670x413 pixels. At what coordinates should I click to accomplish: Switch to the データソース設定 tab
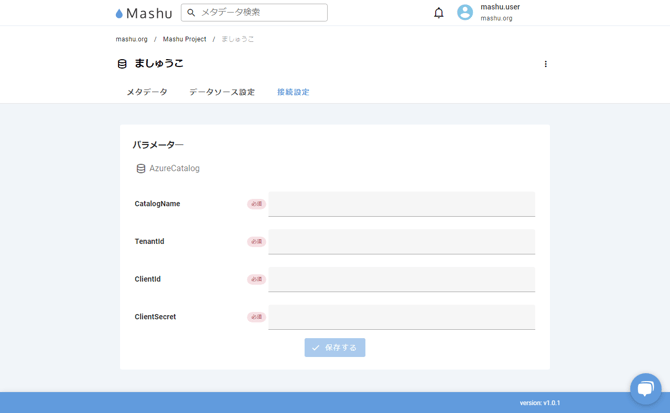[222, 92]
